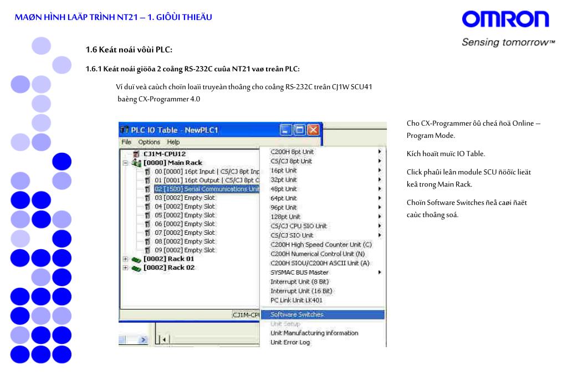This screenshot has height=392, width=567.
Task: Open 96pt Unit submenu
Action: 323,208
